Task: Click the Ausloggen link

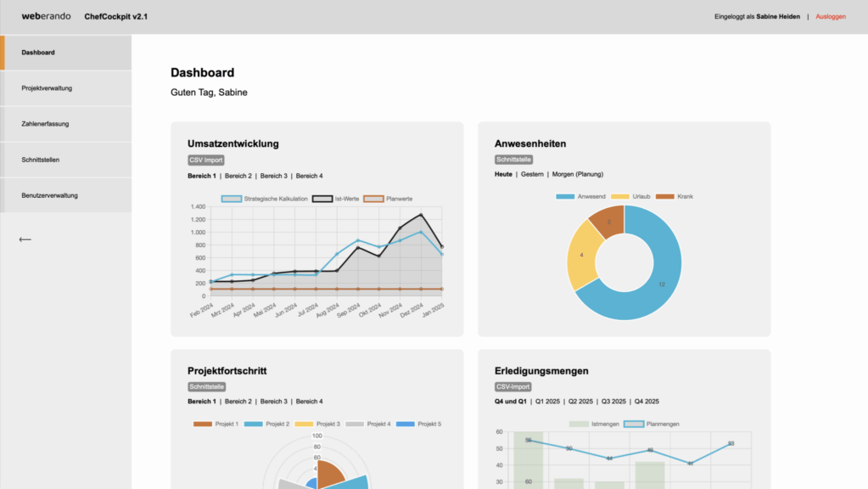Action: (831, 16)
